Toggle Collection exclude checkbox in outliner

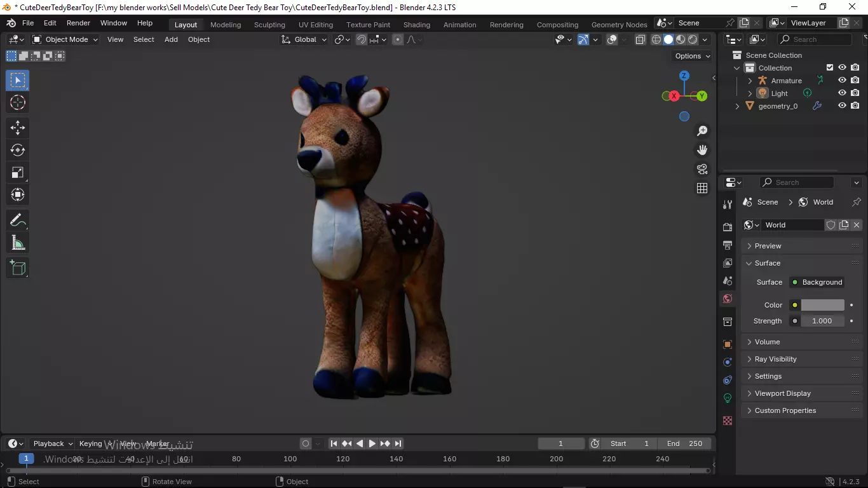[829, 68]
